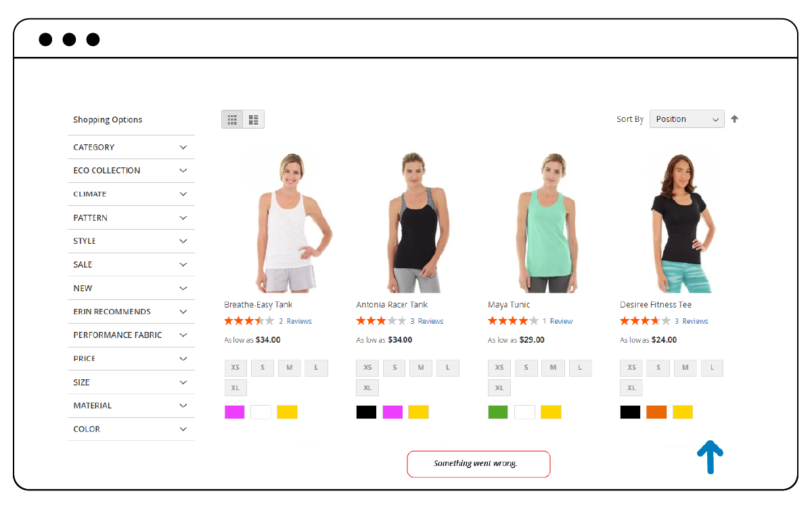Select size M for Desiree Fitness Tee
This screenshot has height=508, width=812.
coord(685,368)
